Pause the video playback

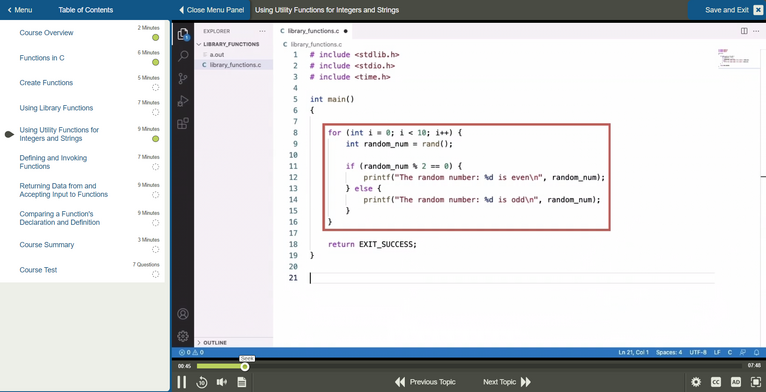(x=181, y=382)
